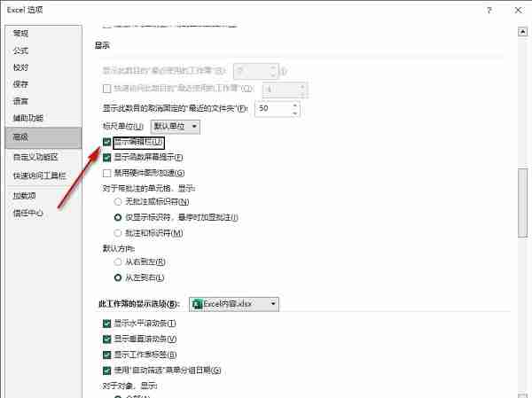Select 批注和标识符 radio option
Image resolution: width=532 pixels, height=398 pixels.
(x=118, y=233)
